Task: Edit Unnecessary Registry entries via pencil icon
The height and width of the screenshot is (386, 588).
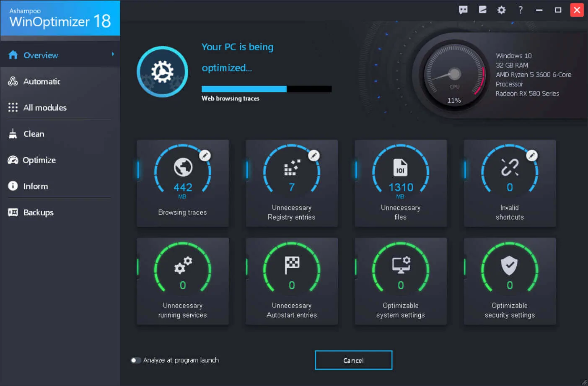Action: pyautogui.click(x=314, y=155)
